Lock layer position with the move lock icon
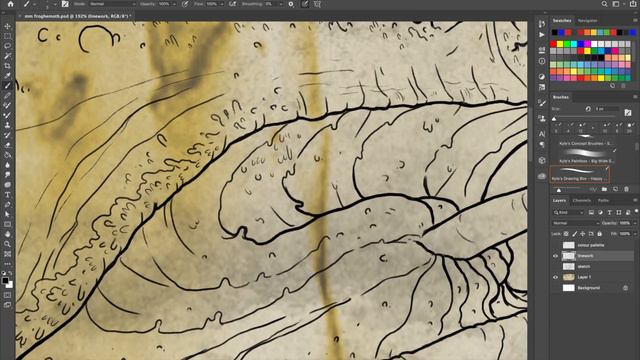This screenshot has width=640, height=360. [583, 234]
